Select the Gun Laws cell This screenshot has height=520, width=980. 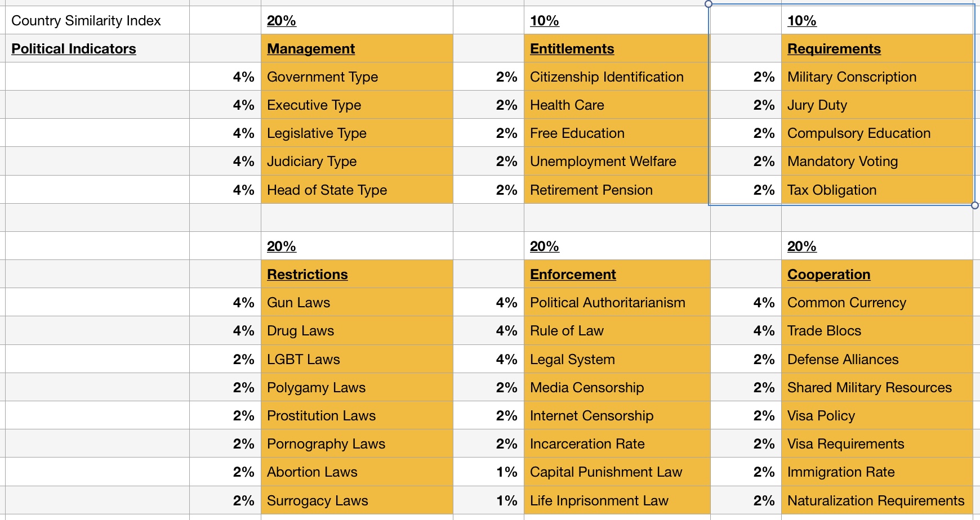click(x=298, y=302)
